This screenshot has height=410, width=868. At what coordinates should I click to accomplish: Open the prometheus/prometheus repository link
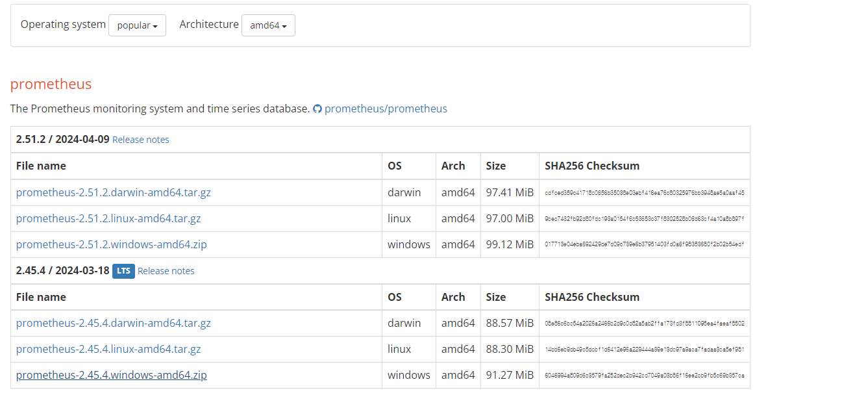pyautogui.click(x=386, y=109)
